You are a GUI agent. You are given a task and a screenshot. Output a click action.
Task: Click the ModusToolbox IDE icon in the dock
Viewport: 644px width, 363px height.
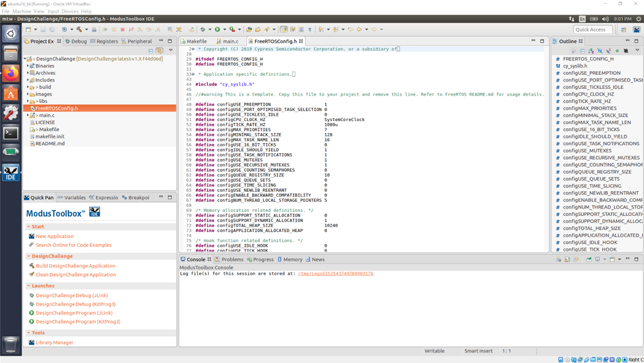(11, 173)
